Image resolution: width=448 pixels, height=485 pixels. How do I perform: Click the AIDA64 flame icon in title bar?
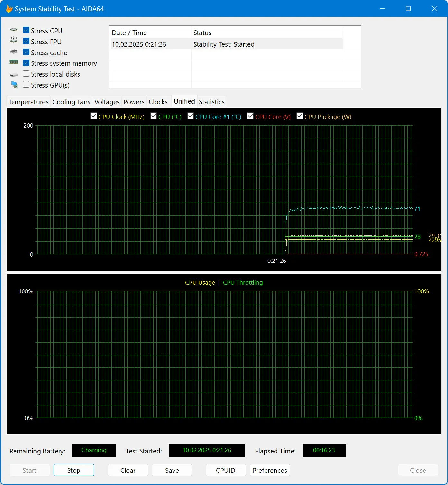point(9,9)
